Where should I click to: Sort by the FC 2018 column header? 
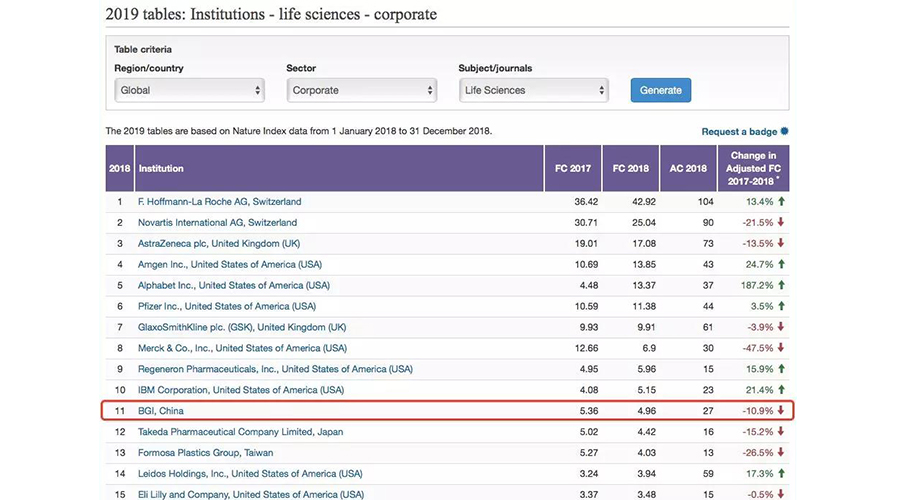pos(630,168)
